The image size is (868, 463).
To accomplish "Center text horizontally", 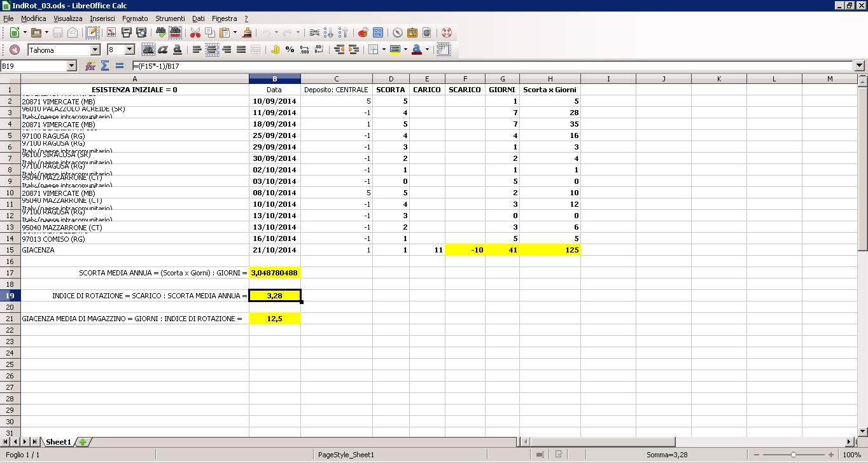I will (212, 50).
